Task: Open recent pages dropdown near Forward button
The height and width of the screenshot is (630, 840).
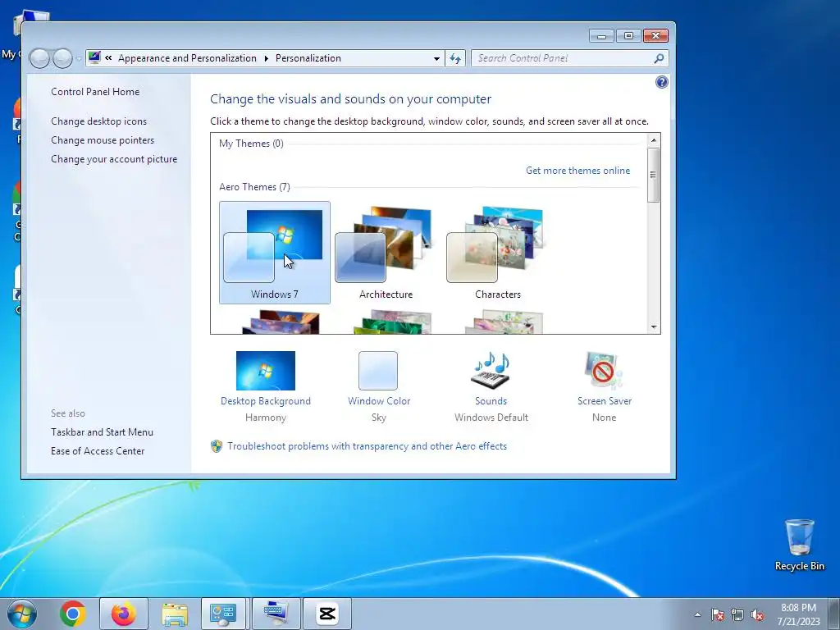Action: point(78,58)
